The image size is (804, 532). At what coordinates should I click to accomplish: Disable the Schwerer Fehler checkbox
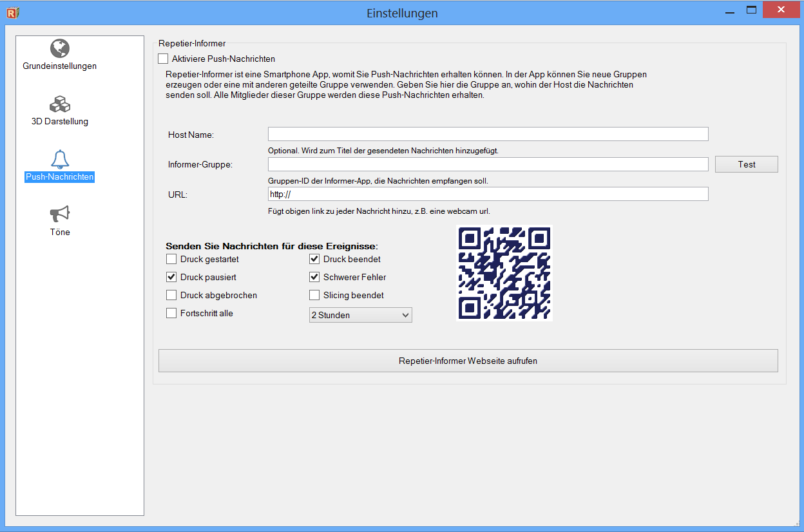pyautogui.click(x=314, y=278)
